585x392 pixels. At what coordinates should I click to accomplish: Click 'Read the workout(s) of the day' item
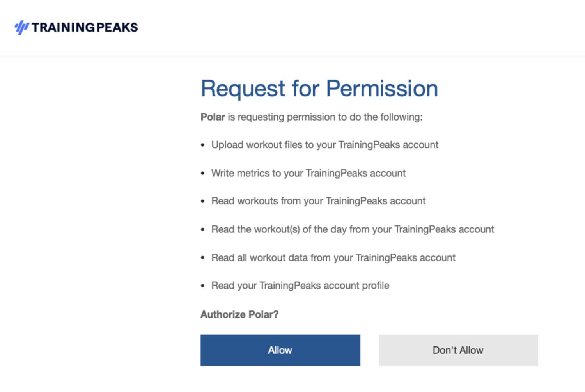[x=353, y=229]
